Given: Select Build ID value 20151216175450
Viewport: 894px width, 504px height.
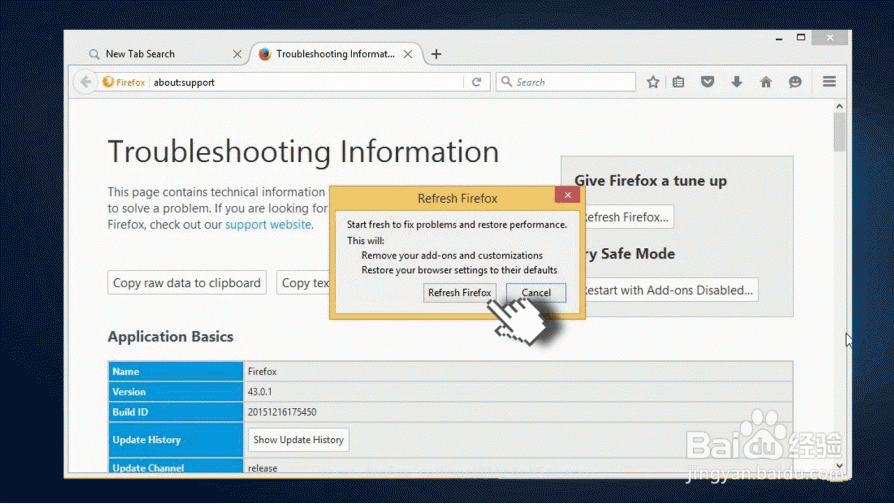Looking at the screenshot, I should (282, 412).
